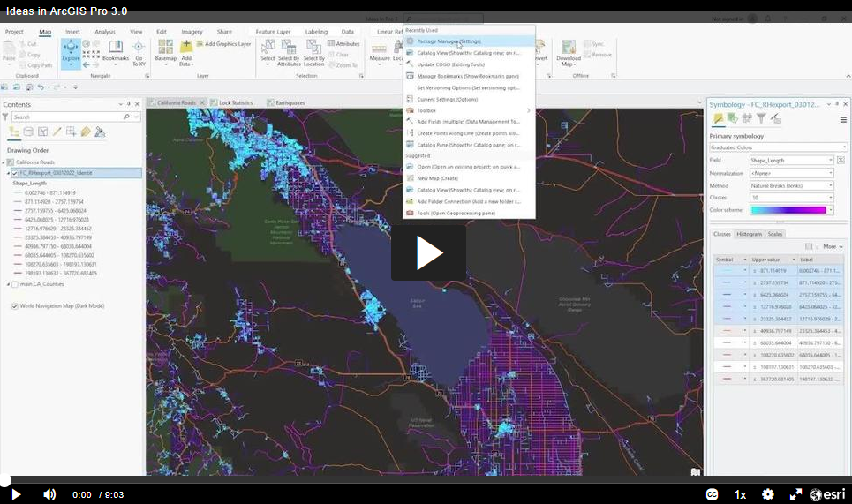The height and width of the screenshot is (504, 852).
Task: Open the Basemap gallery
Action: (x=166, y=53)
